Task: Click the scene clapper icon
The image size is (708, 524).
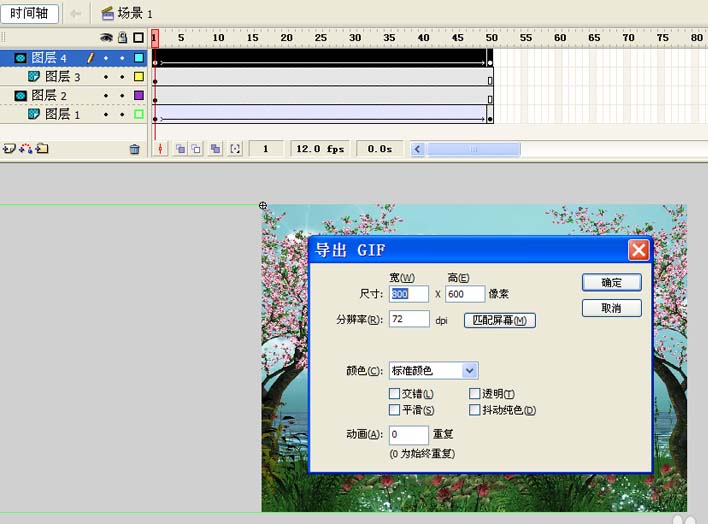Action: point(107,14)
